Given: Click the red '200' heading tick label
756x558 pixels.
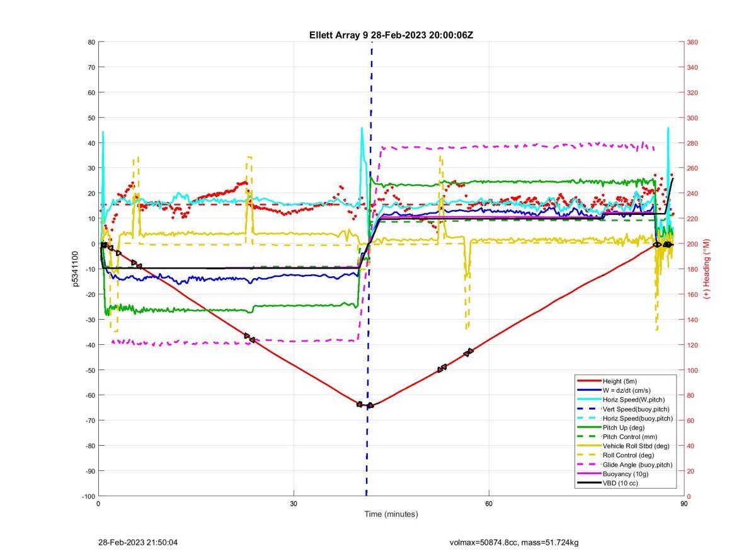Looking at the screenshot, I should pos(692,244).
